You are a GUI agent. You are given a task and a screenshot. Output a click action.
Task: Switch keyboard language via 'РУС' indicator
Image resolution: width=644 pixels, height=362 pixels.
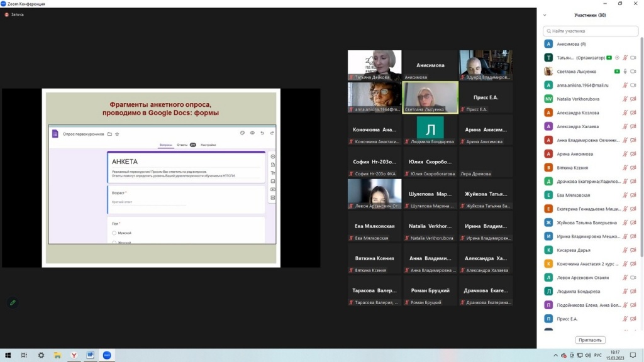[597, 355]
